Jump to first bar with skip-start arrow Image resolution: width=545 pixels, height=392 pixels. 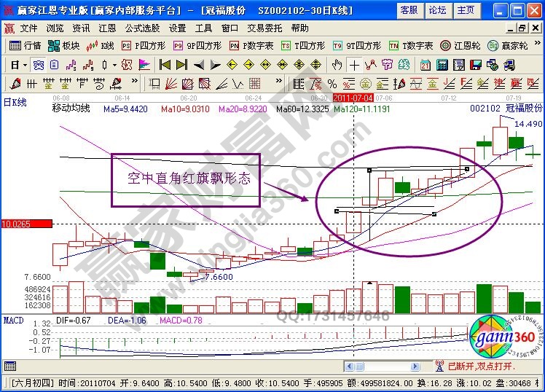(x=165, y=64)
